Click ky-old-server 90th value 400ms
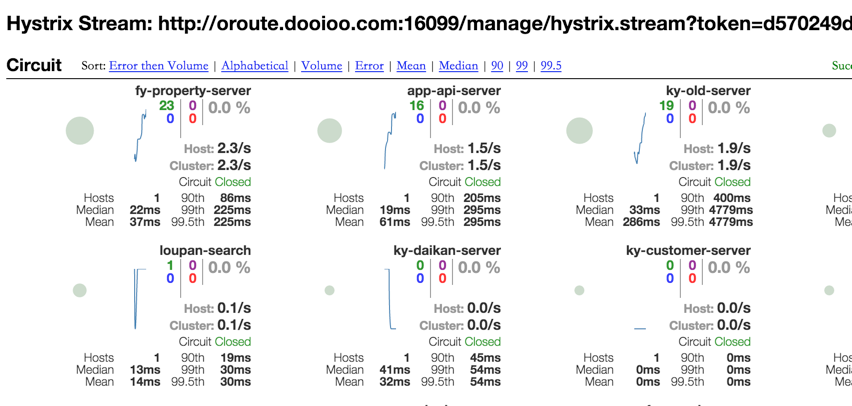 click(732, 198)
